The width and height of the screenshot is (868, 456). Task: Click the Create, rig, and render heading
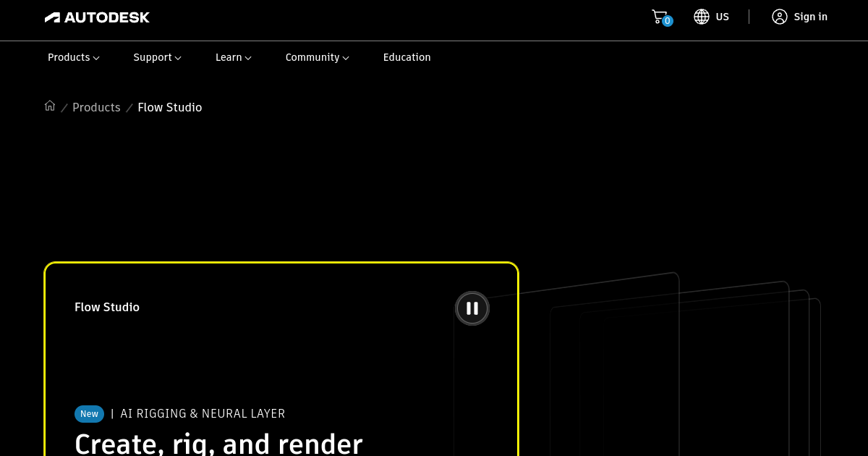(x=218, y=443)
